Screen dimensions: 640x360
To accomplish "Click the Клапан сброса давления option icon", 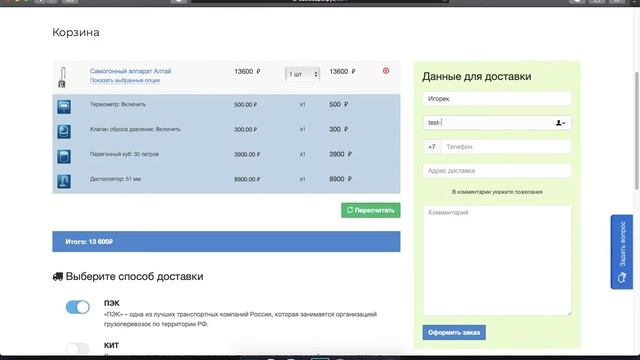I will pyautogui.click(x=64, y=131).
